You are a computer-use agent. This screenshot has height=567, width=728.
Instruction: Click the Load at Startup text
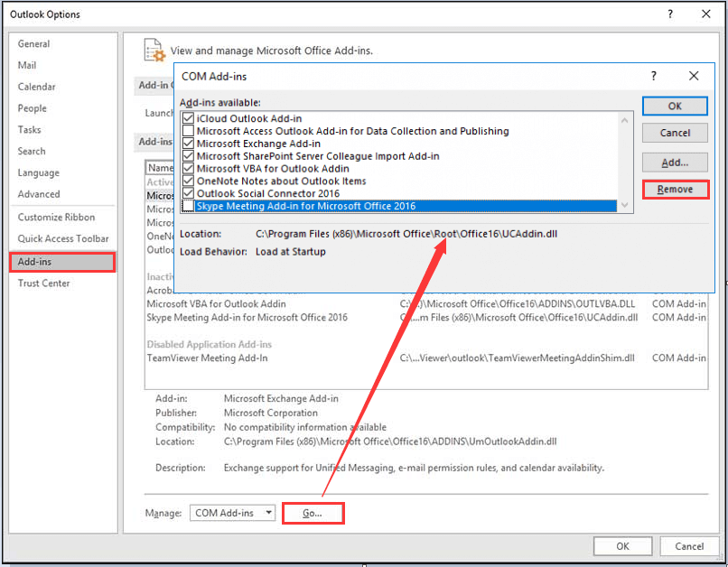coord(291,252)
